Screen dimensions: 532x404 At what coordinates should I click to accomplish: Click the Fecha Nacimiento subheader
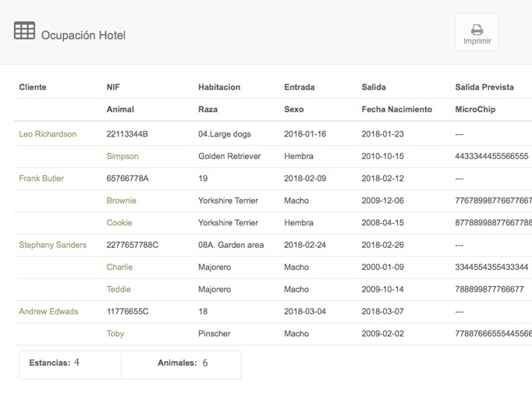click(396, 109)
